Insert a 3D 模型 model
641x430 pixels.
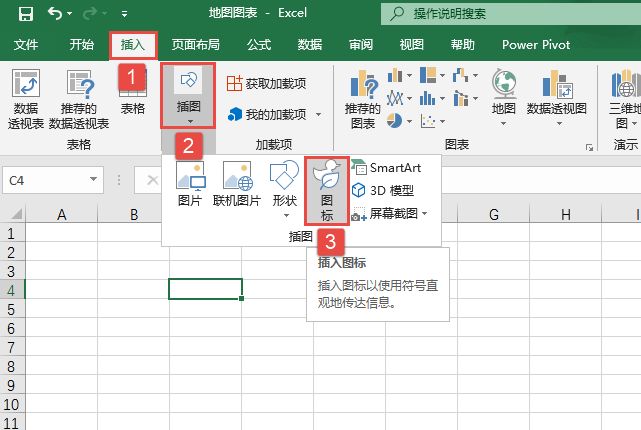click(x=383, y=190)
